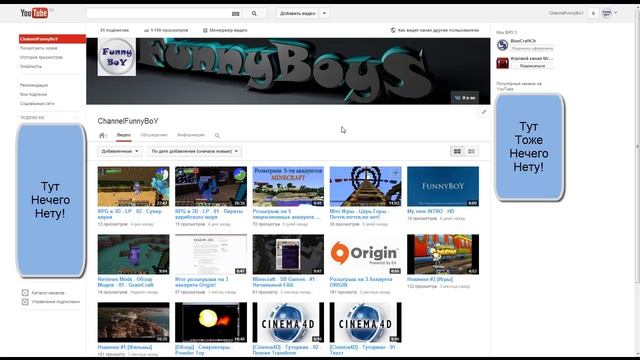Open the roller coaster Mini Игры thumbnail
Viewport: 640px width, 360px height.
[x=365, y=186]
